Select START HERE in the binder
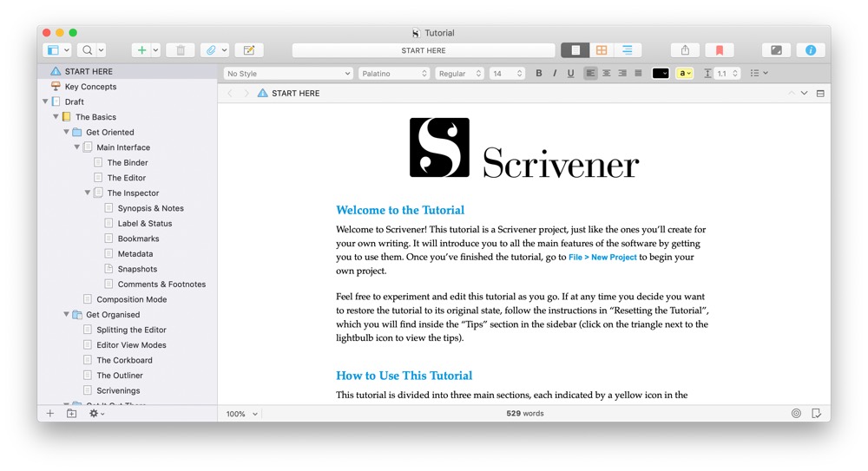Screen dimensions: 868x471 pos(128,71)
